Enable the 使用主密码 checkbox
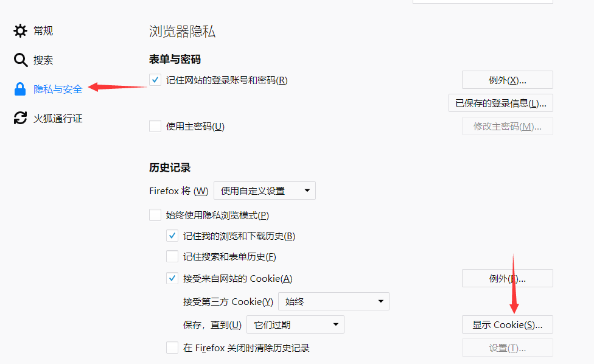The height and width of the screenshot is (364, 594). tap(155, 126)
